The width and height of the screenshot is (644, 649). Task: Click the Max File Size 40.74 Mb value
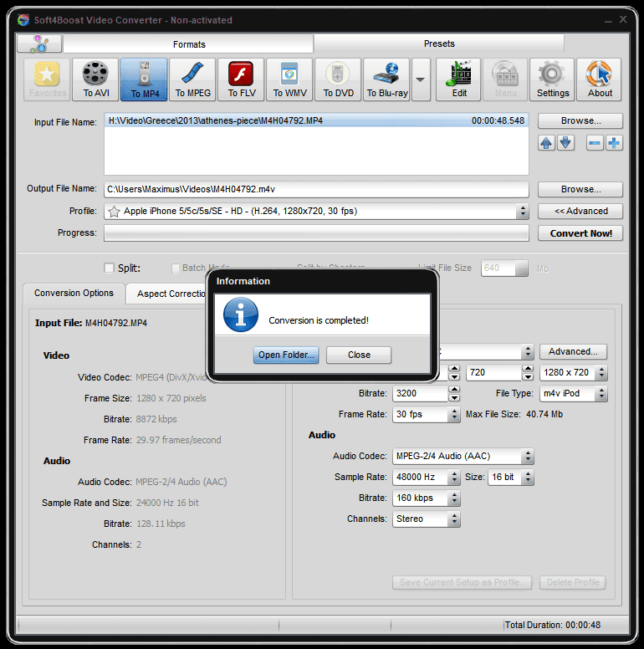(x=544, y=414)
